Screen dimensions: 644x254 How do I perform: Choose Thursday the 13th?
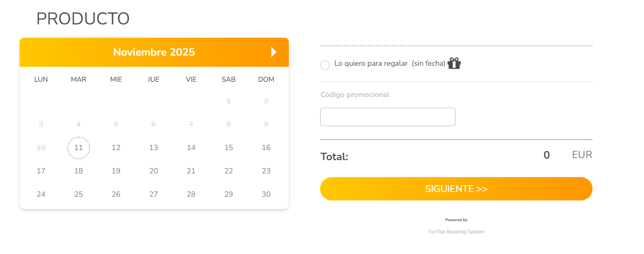[153, 147]
